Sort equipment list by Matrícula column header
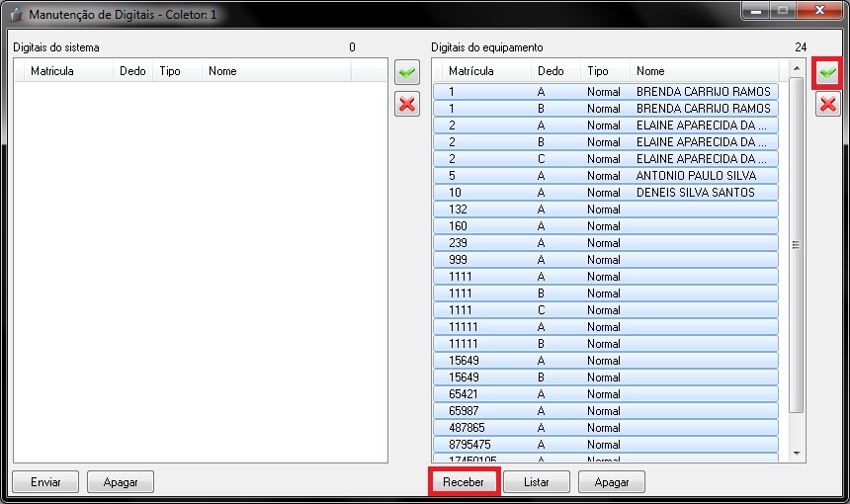The image size is (850, 504). 470,71
